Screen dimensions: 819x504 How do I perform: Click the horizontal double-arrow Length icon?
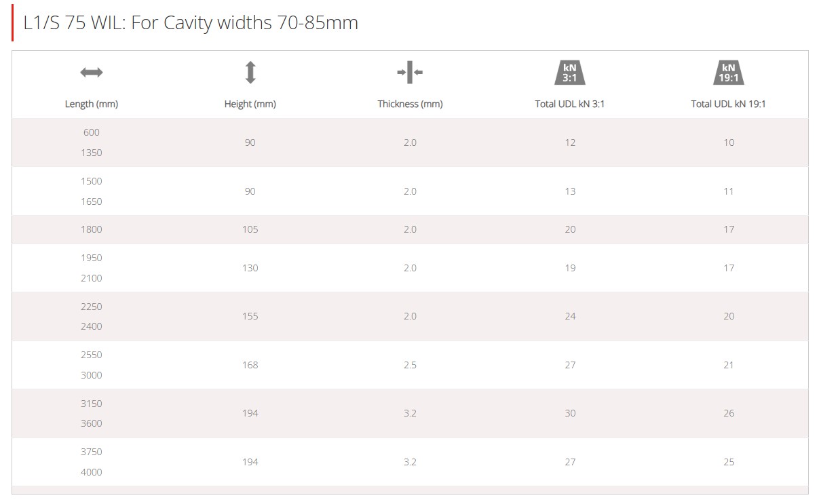point(92,72)
